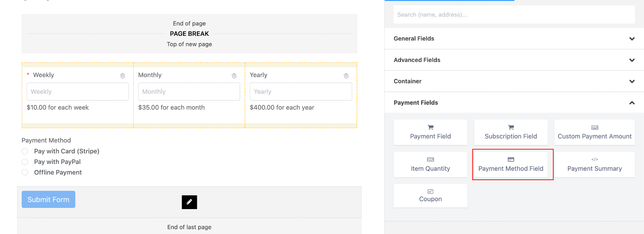Select Pay with Card (Stripe) option
This screenshot has height=234, width=644.
pos(25,151)
